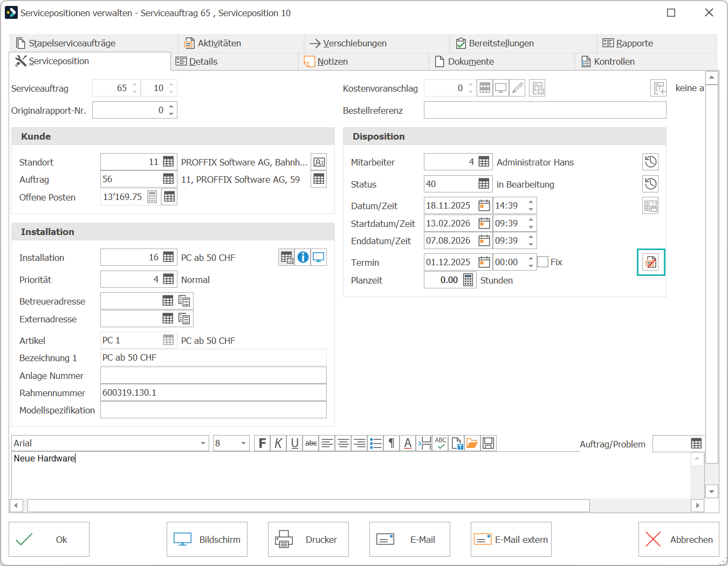Send via E-Mail extern button
728x566 pixels.
[511, 539]
